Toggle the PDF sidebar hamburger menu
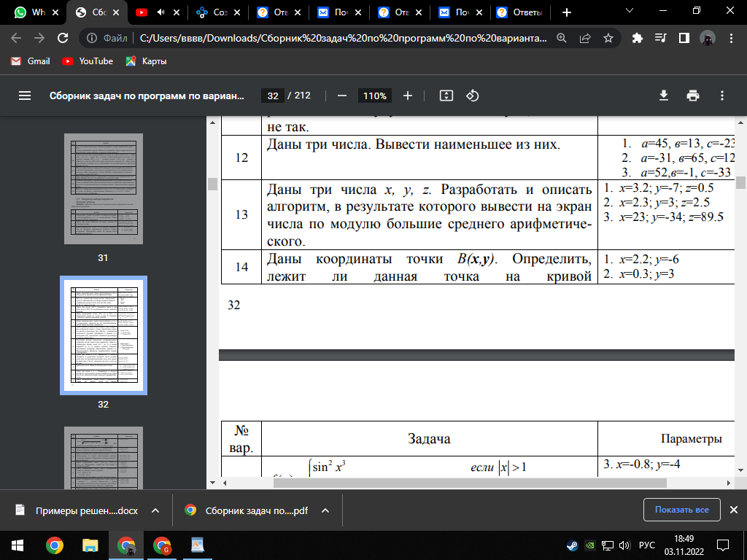The width and height of the screenshot is (747, 560). point(25,96)
